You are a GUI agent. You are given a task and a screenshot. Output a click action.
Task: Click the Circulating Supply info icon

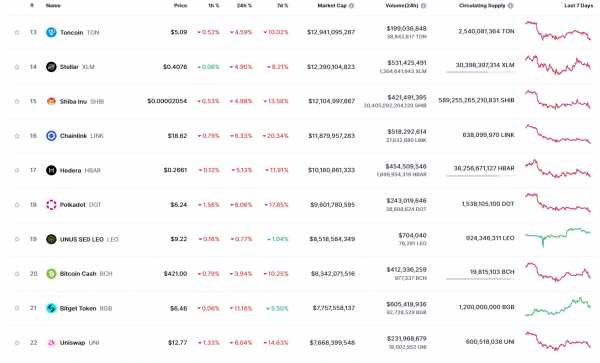click(510, 6)
